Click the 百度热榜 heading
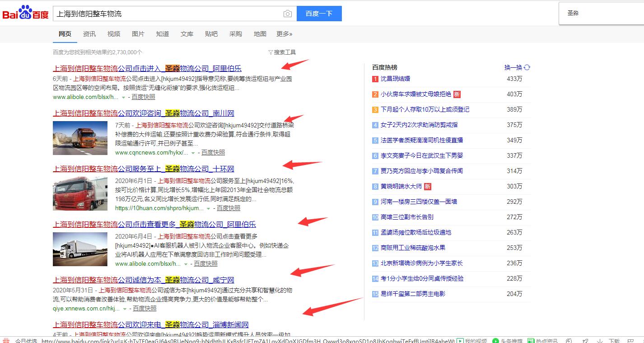 (x=384, y=67)
